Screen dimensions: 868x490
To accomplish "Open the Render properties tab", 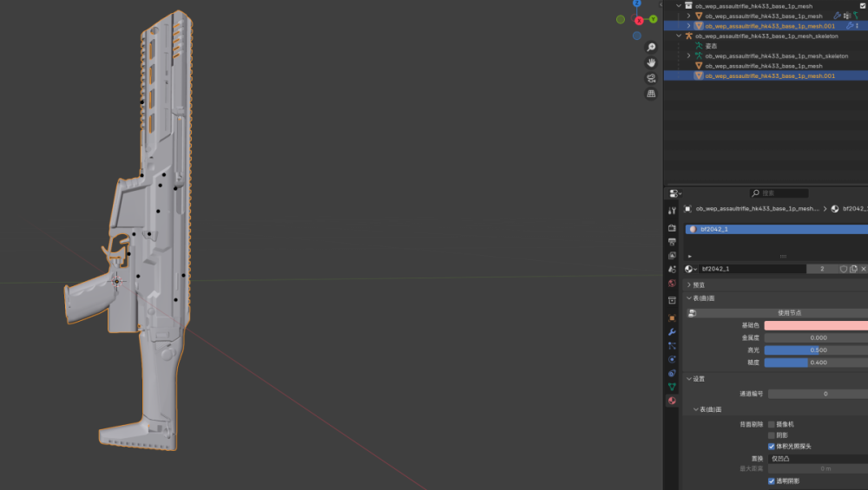I will pyautogui.click(x=672, y=228).
